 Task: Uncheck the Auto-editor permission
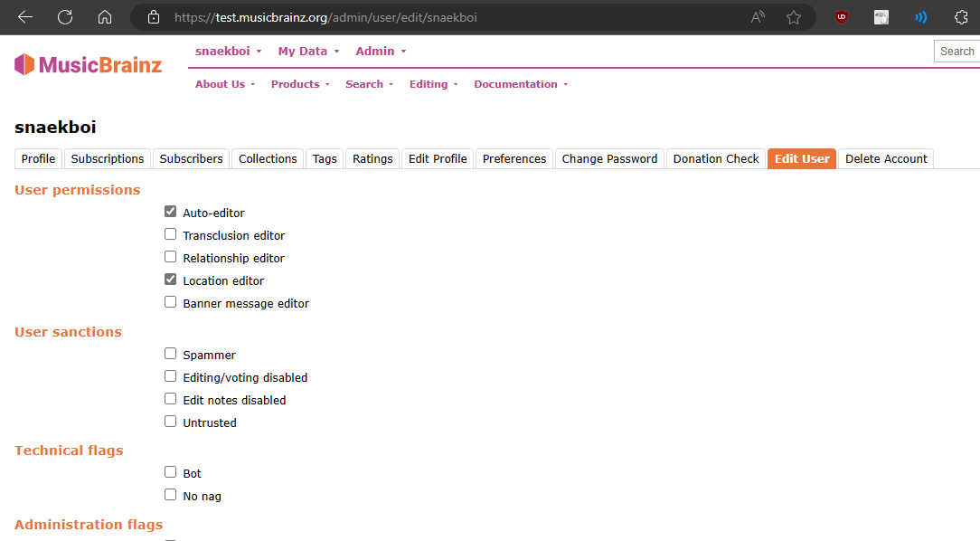pyautogui.click(x=170, y=212)
